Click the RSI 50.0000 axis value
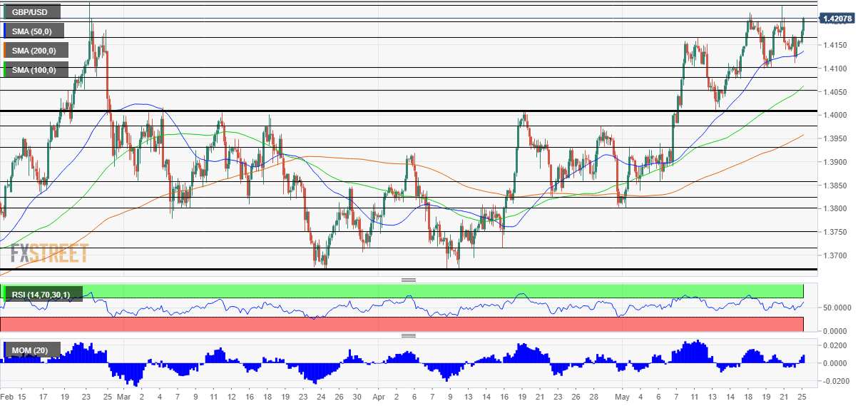This screenshot has height=406, width=868. tap(838, 308)
